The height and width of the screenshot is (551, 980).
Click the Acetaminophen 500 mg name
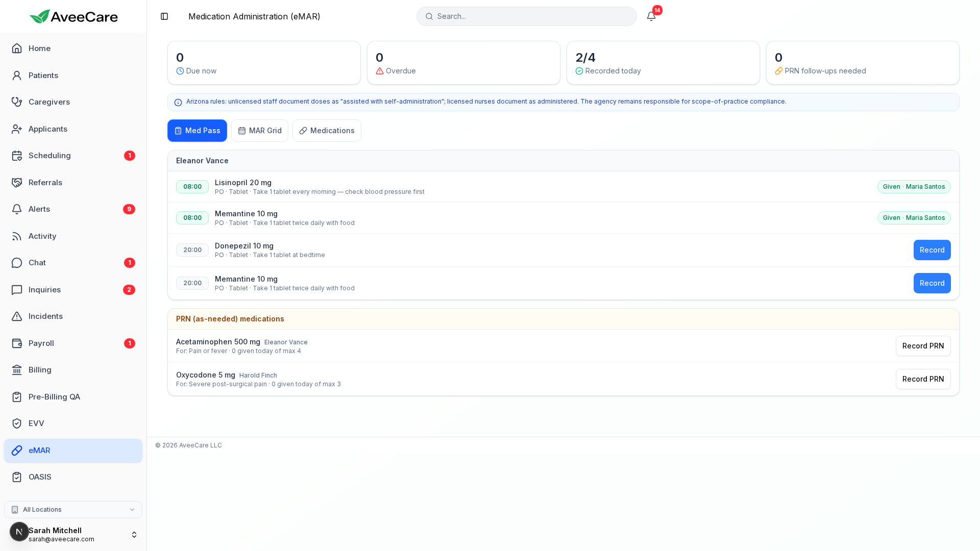click(x=218, y=342)
